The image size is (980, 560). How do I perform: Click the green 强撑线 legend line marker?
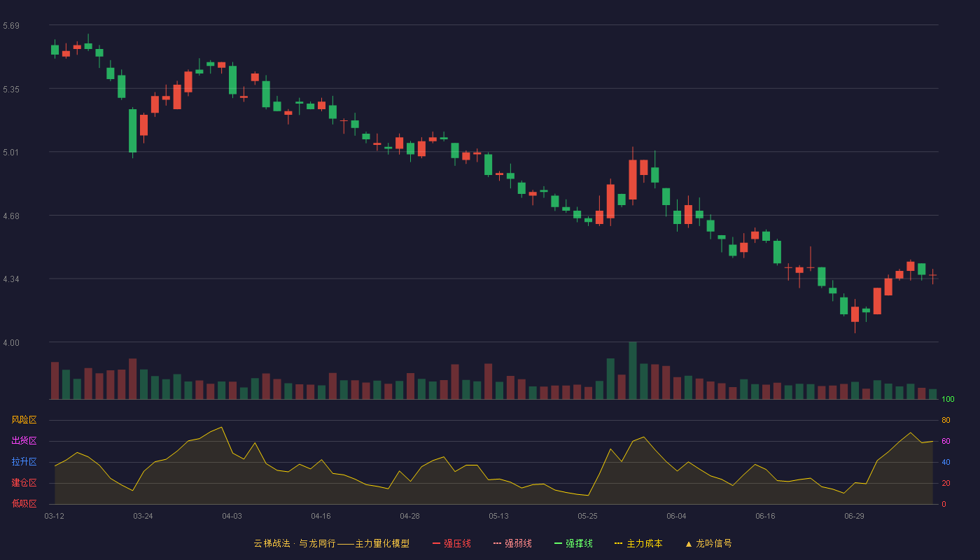click(x=558, y=543)
